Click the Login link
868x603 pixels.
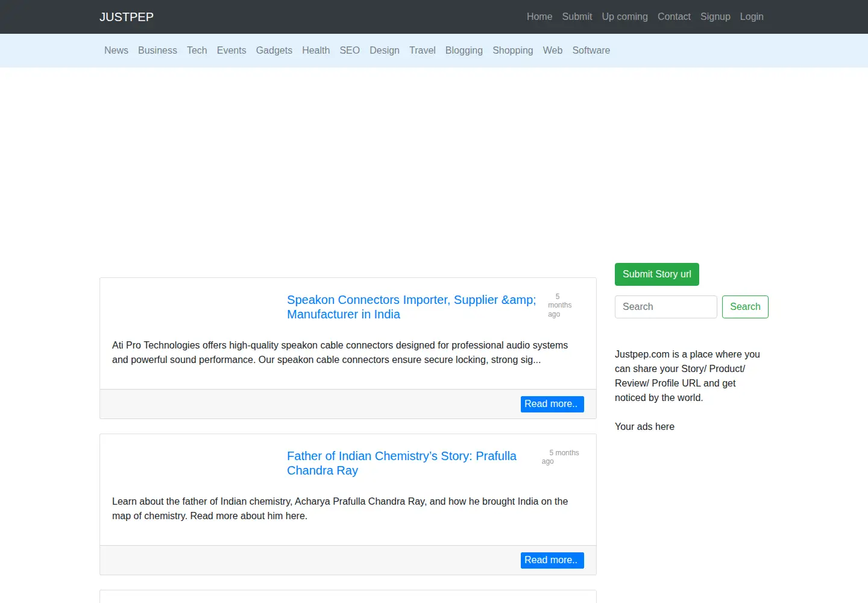coord(752,17)
